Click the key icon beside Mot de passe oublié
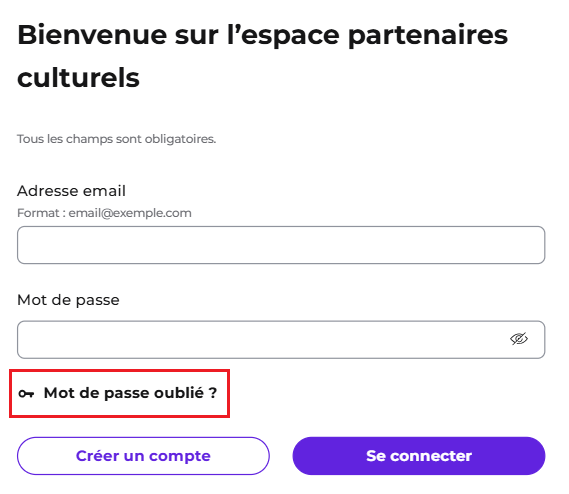The width and height of the screenshot is (569, 494). pos(26,393)
